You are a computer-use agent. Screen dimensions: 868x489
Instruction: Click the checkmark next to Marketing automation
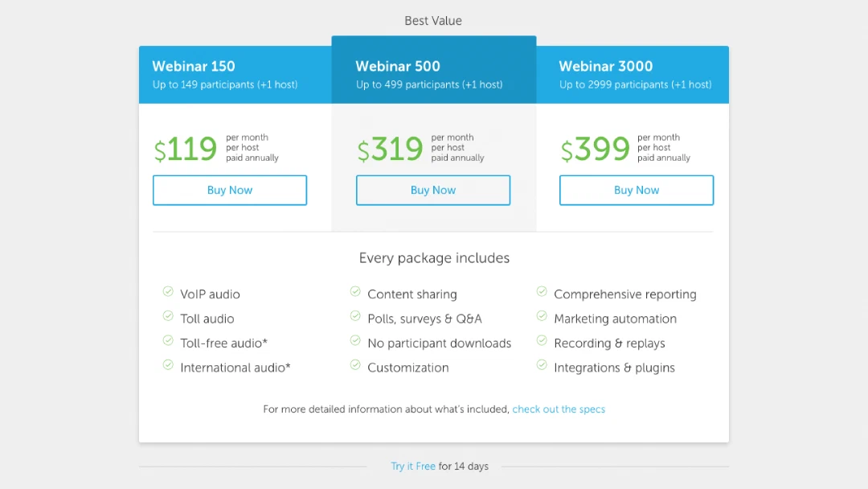click(x=542, y=316)
